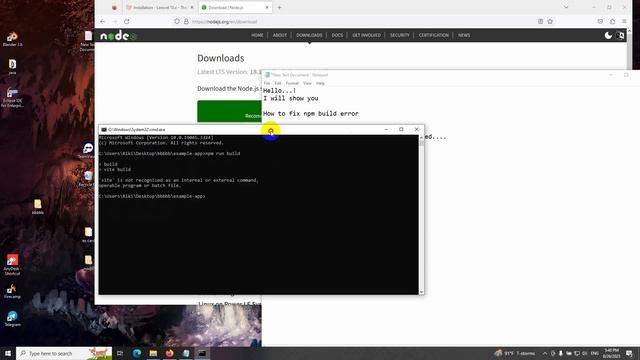Open Notepad View menu
The width and height of the screenshot is (640, 360).
click(307, 83)
